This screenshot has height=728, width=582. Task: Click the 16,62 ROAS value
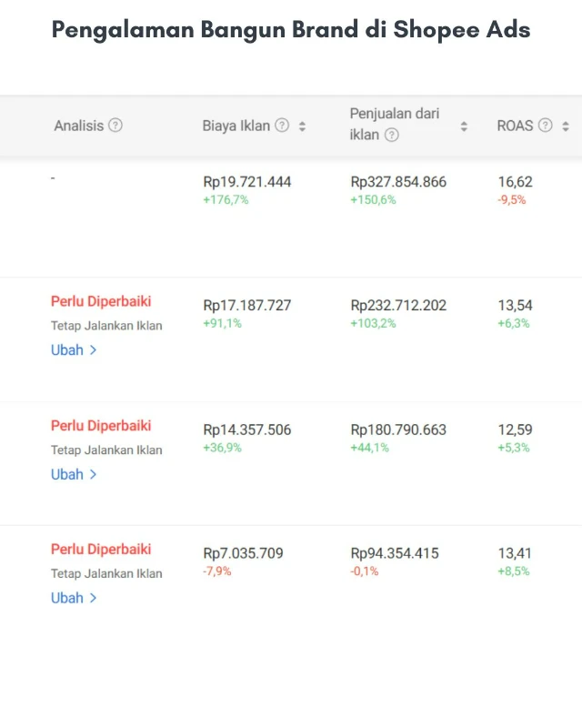tap(515, 182)
